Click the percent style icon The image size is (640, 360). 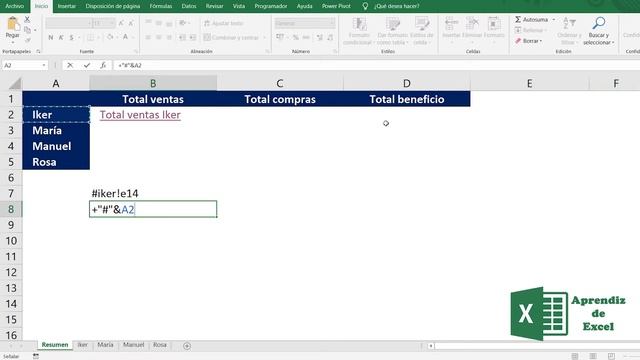pyautogui.click(x=295, y=38)
